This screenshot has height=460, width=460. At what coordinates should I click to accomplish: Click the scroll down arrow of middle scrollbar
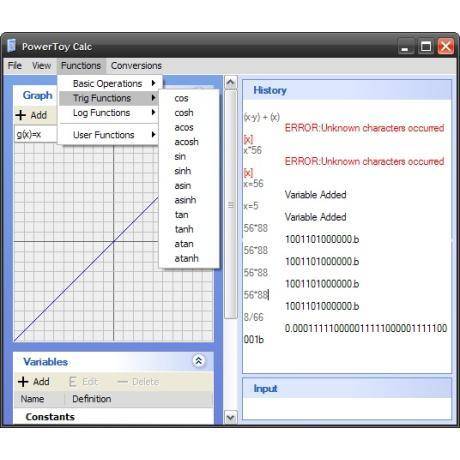tap(231, 417)
